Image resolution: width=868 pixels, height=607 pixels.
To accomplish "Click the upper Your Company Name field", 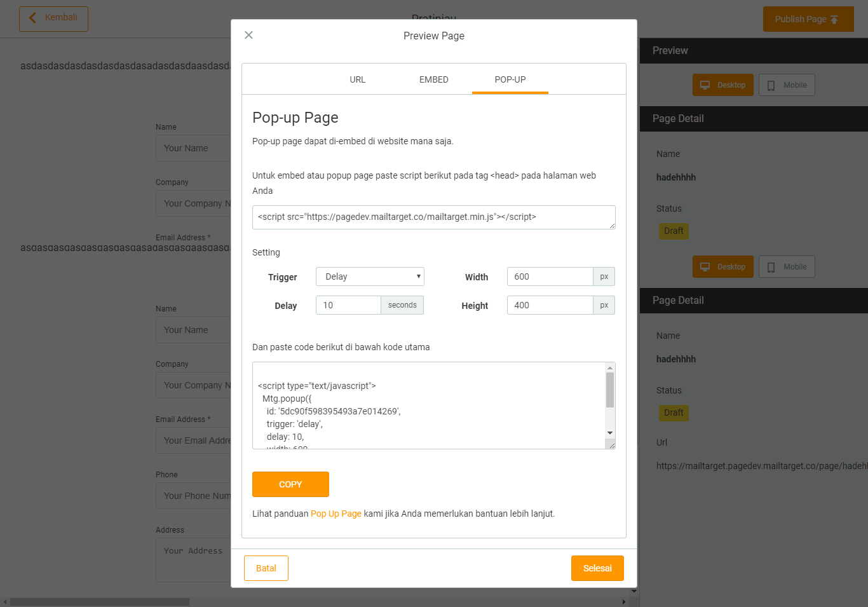I will pyautogui.click(x=194, y=203).
